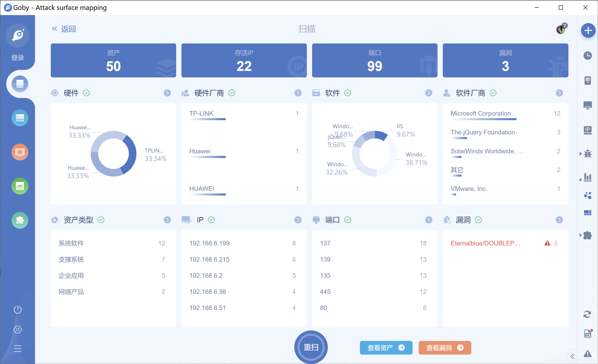This screenshot has width=598, height=364.
Task: Open the blue asset list sidebar icon
Action: tap(20, 118)
